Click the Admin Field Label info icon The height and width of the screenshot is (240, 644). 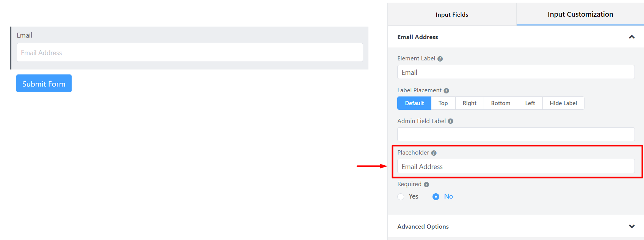coord(451,121)
